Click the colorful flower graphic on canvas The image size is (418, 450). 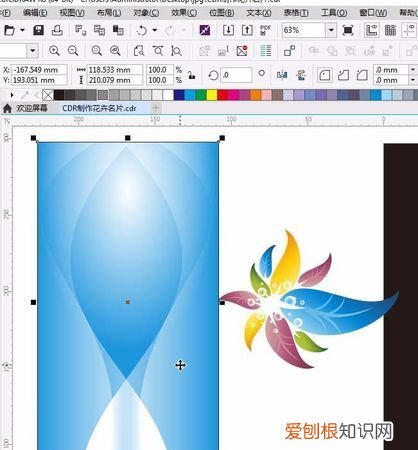(308, 299)
